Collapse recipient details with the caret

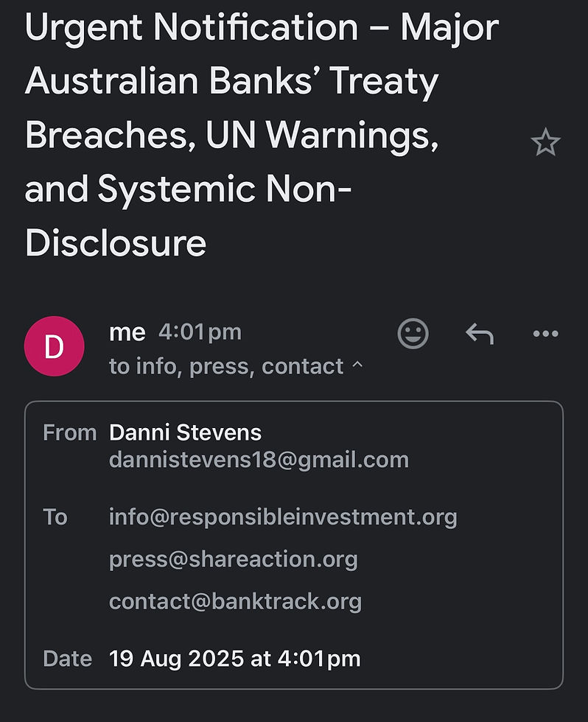[x=358, y=366]
